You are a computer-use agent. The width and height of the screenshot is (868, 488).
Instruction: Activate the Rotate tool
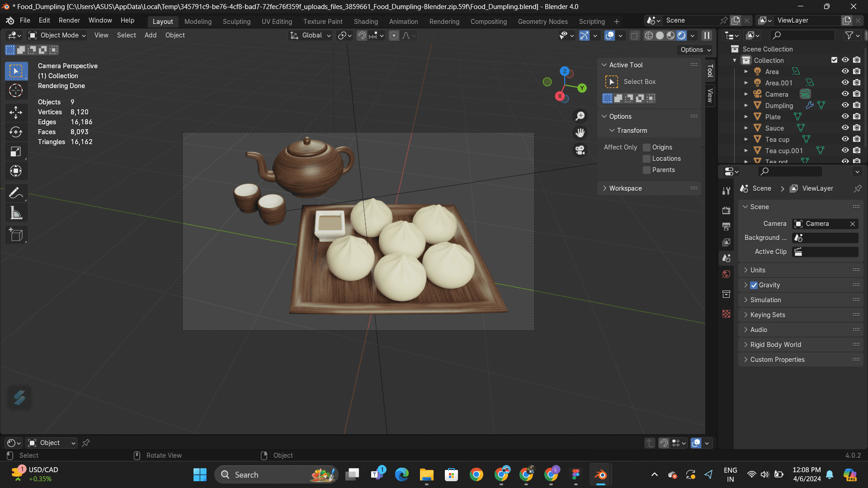[x=16, y=132]
